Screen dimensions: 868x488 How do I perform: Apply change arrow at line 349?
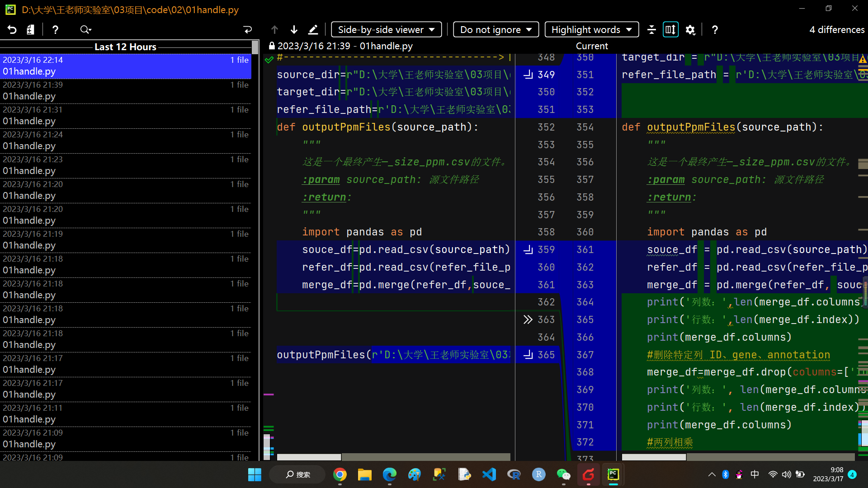[528, 75]
